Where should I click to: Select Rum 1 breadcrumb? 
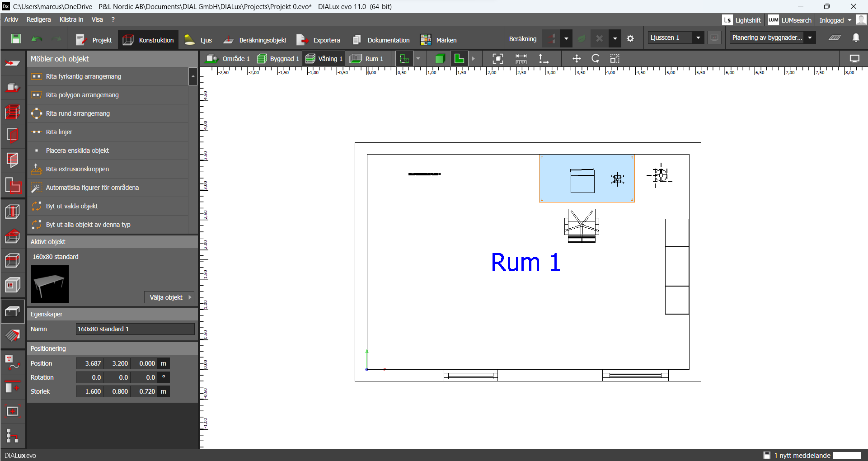click(x=367, y=59)
